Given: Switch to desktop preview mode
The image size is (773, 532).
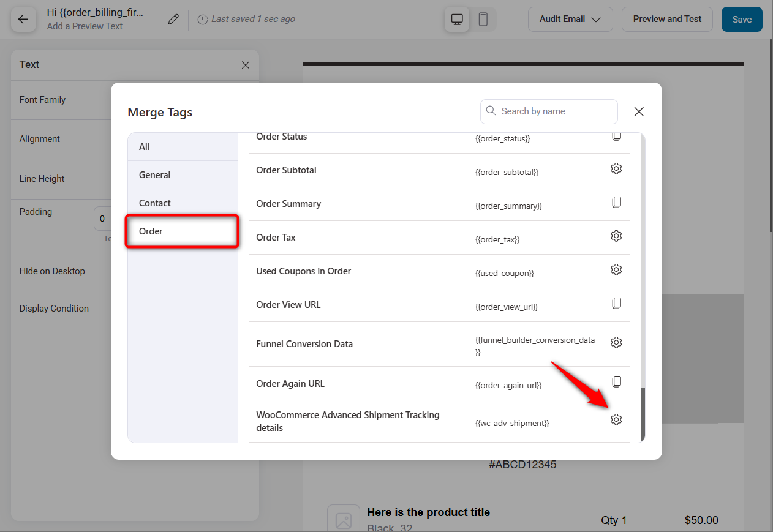Looking at the screenshot, I should [x=457, y=19].
